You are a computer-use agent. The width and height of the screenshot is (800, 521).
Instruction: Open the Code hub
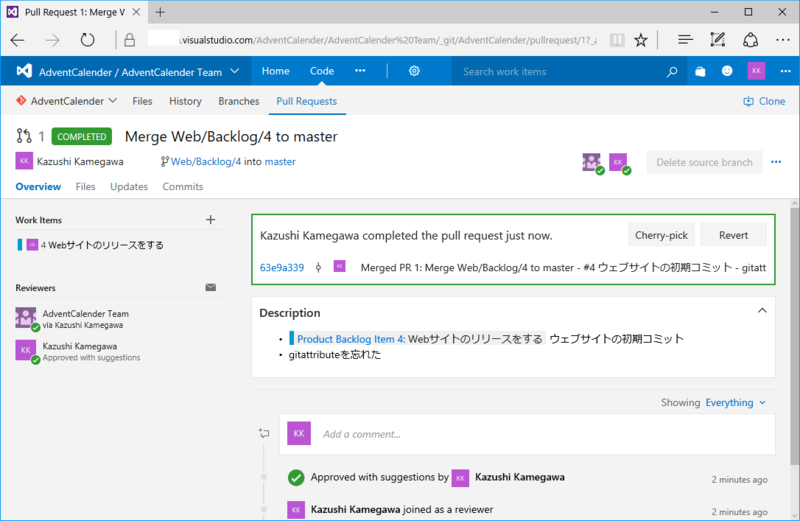click(322, 71)
